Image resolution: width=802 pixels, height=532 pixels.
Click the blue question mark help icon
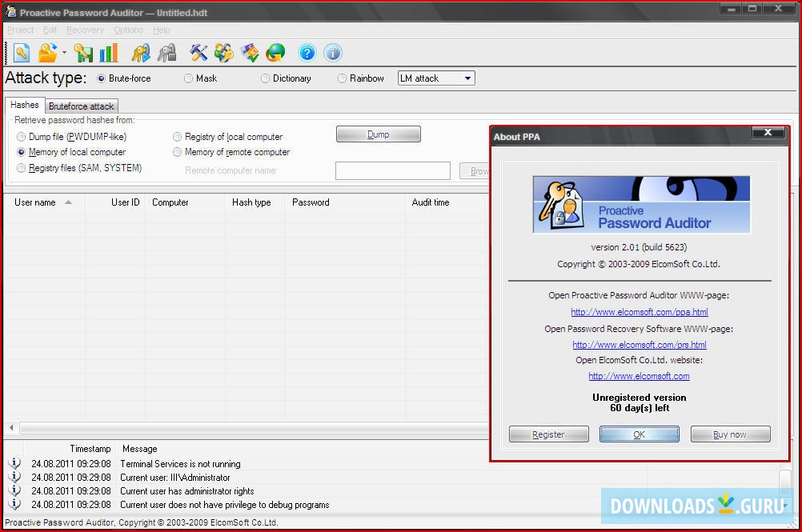(307, 53)
